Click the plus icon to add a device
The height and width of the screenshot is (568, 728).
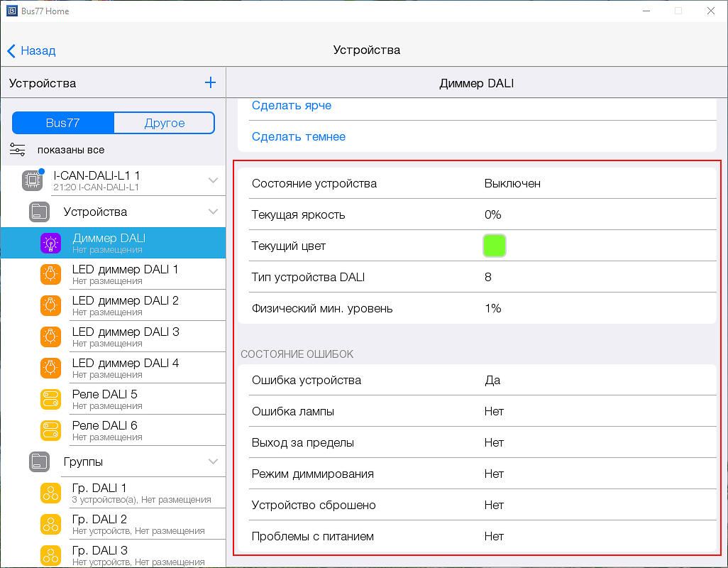click(x=210, y=82)
